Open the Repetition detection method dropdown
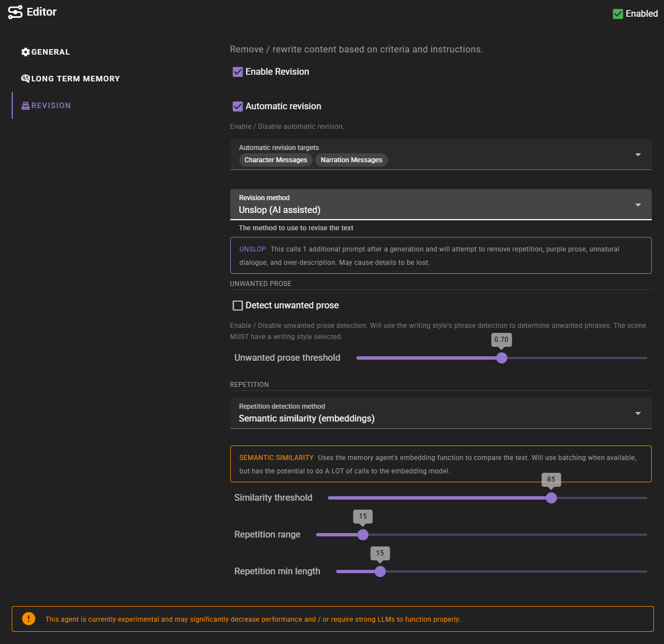664x644 pixels. click(x=638, y=413)
